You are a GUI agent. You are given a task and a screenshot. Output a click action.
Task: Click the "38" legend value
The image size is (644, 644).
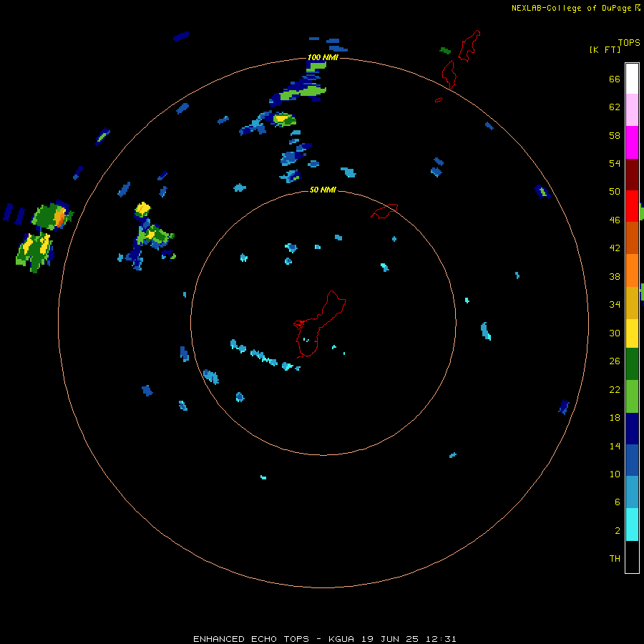(x=615, y=277)
